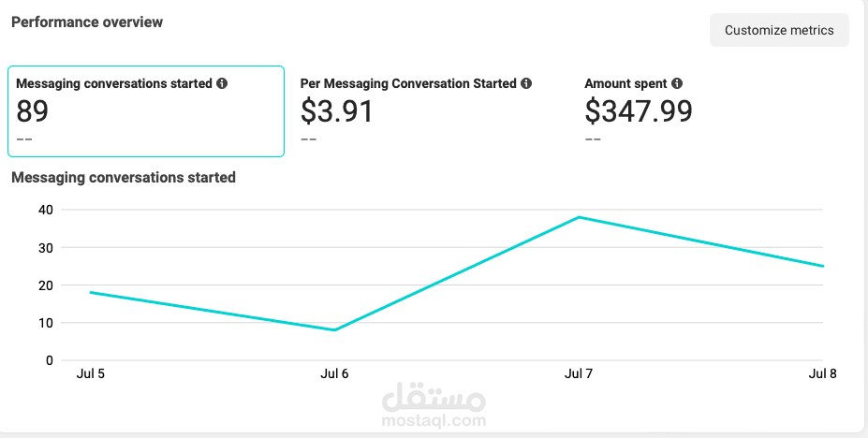Click the 40 label on the y-axis
This screenshot has height=438, width=868.
click(45, 210)
